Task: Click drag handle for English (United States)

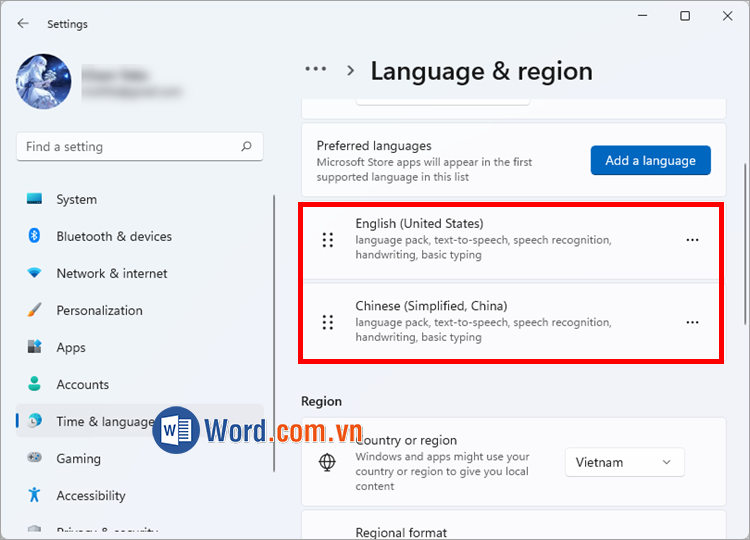Action: coord(327,240)
